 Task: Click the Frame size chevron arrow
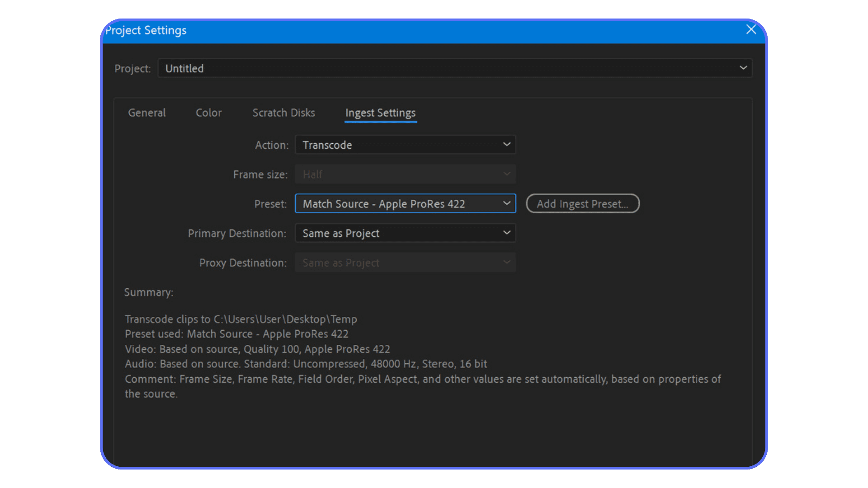506,174
